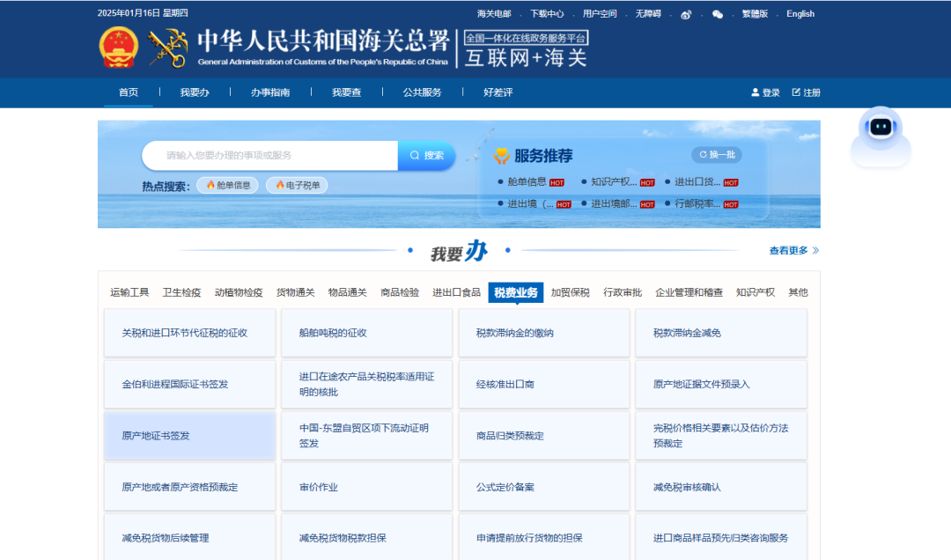Select the 其他 tab
Image resolution: width=951 pixels, height=560 pixels.
pyautogui.click(x=798, y=292)
